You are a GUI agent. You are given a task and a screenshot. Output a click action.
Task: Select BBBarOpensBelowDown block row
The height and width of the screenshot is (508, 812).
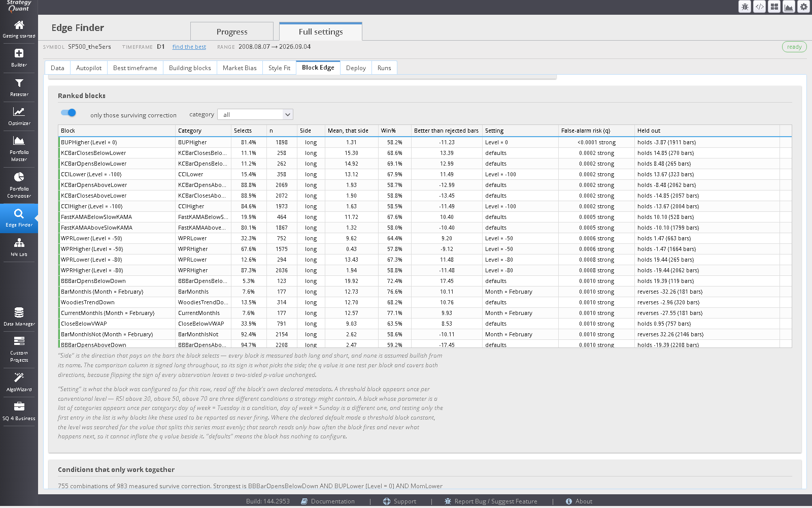tap(425, 281)
